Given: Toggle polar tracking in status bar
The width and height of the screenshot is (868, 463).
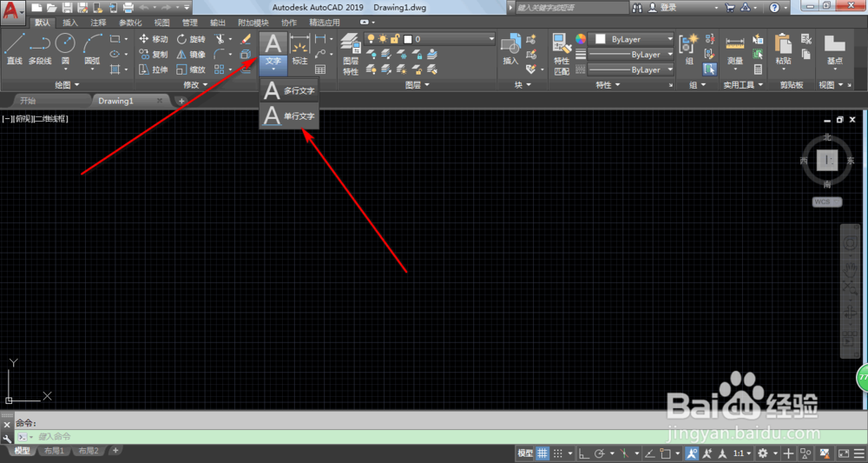Looking at the screenshot, I should pos(600,453).
